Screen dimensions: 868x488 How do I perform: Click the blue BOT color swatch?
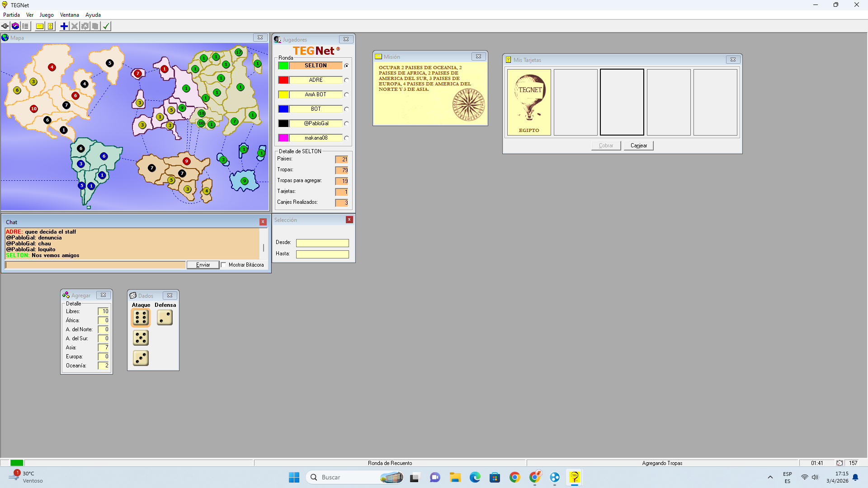tap(283, 109)
